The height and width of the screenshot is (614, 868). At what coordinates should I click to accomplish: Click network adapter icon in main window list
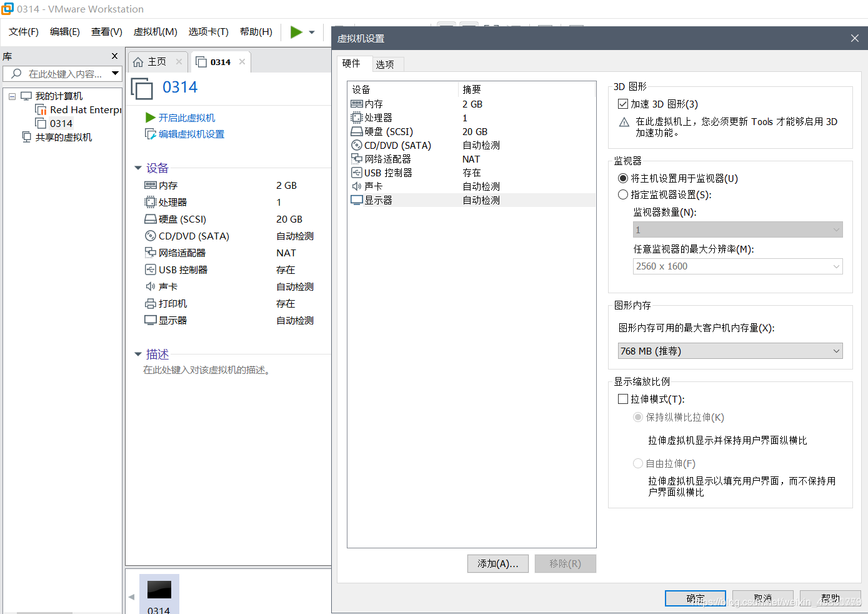(151, 253)
